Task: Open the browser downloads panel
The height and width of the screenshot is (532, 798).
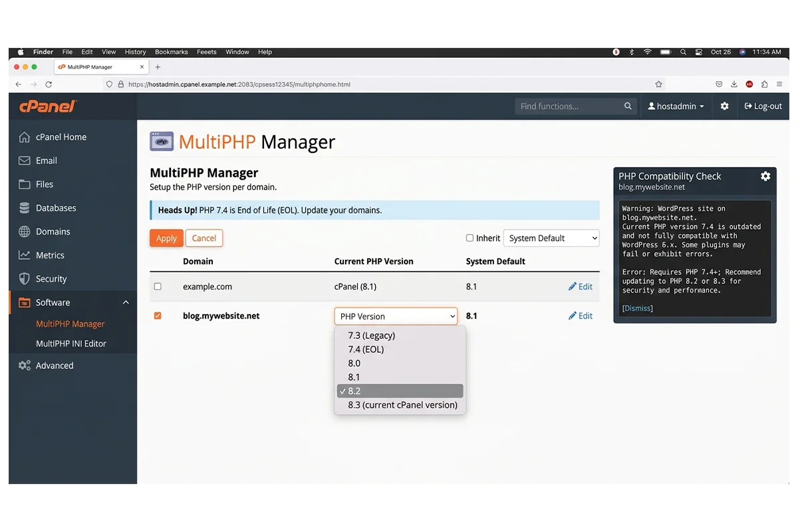Action: (x=734, y=84)
